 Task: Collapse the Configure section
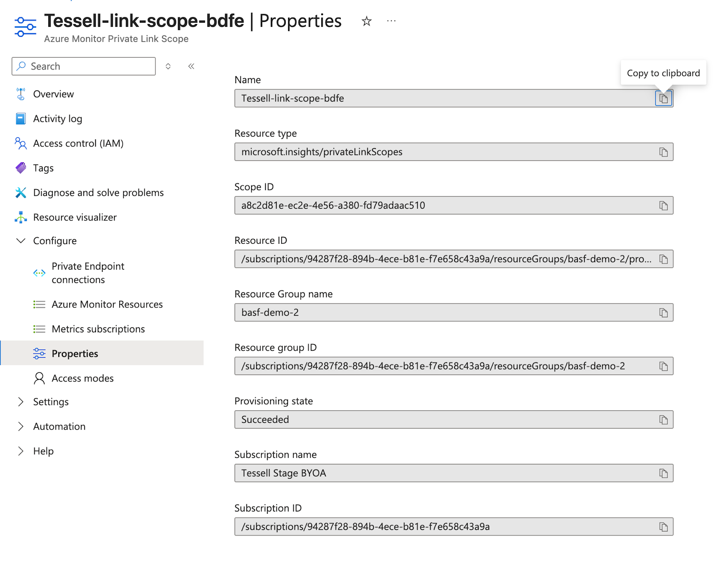tap(21, 241)
